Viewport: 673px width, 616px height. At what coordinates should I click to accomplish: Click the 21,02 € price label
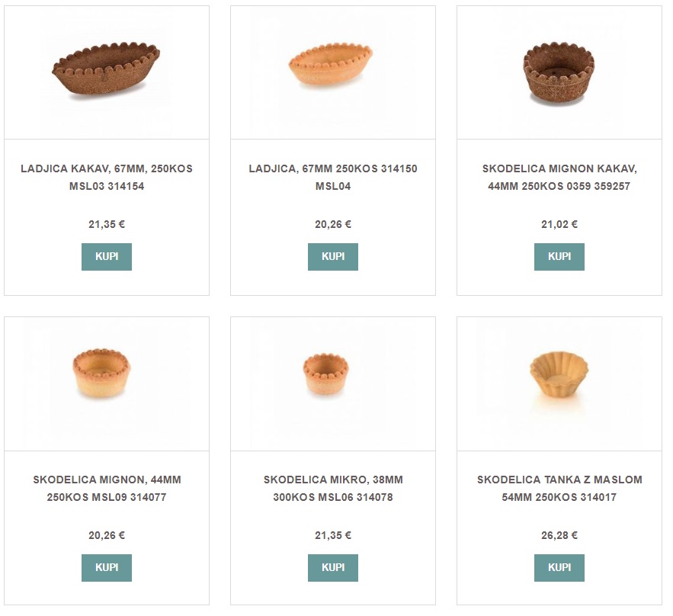[559, 225]
